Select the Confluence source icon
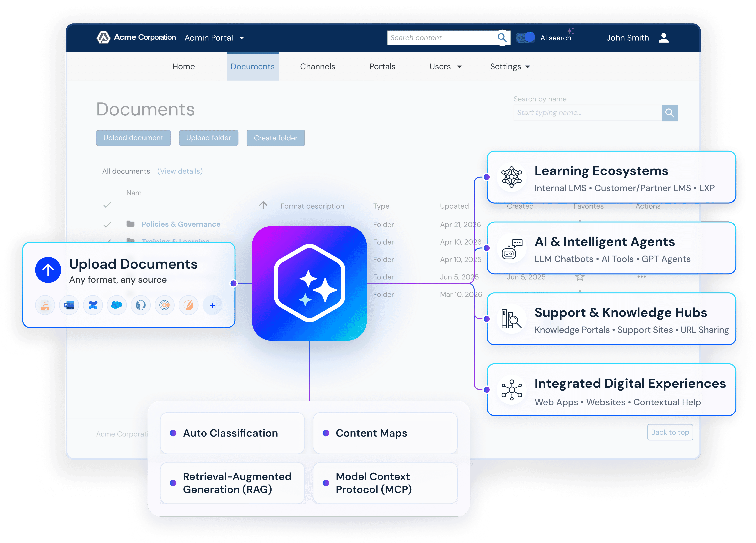 [93, 305]
